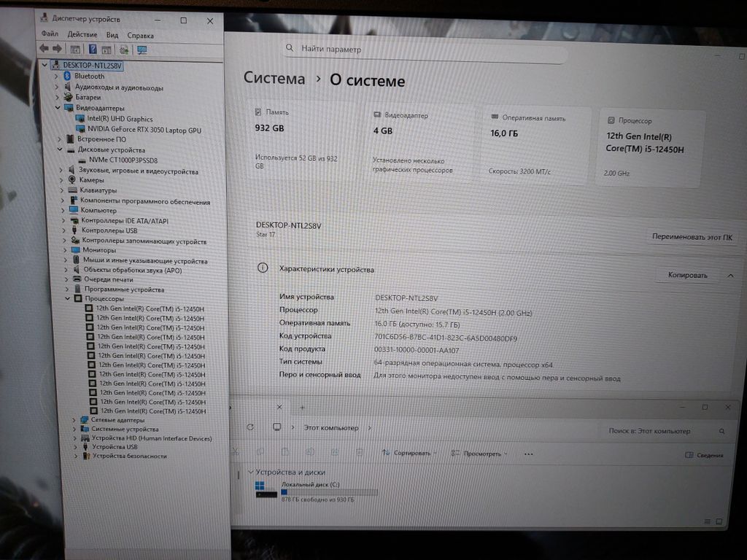Open the Справка menu
The image size is (747, 560).
coord(140,35)
